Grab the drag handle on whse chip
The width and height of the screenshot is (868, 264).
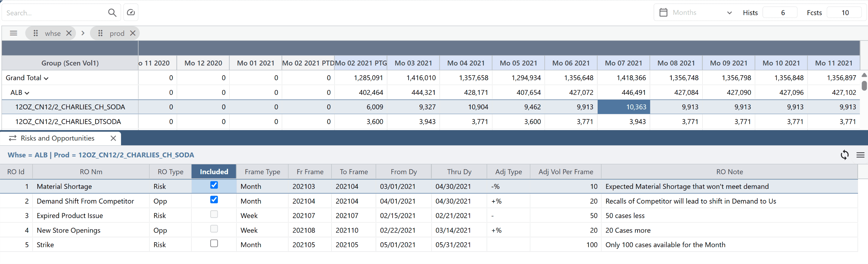(x=36, y=33)
